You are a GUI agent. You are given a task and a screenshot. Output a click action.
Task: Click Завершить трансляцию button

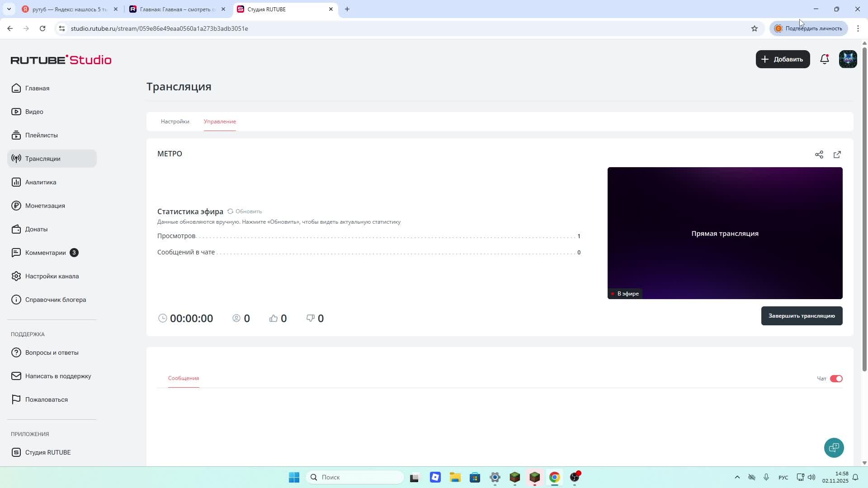801,316
